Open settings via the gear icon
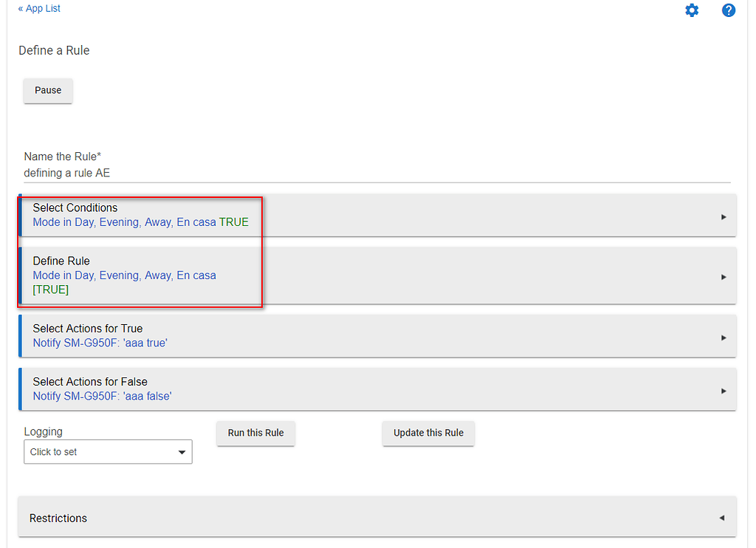The image size is (756, 548). tap(691, 10)
